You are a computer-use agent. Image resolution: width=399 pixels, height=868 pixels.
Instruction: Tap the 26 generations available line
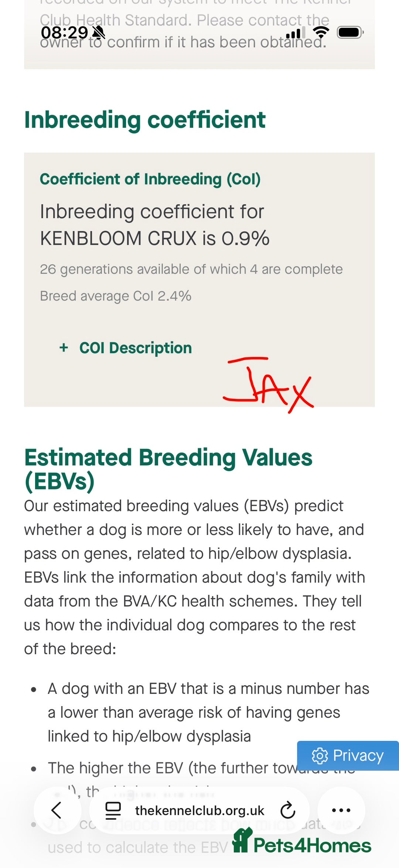(x=191, y=269)
